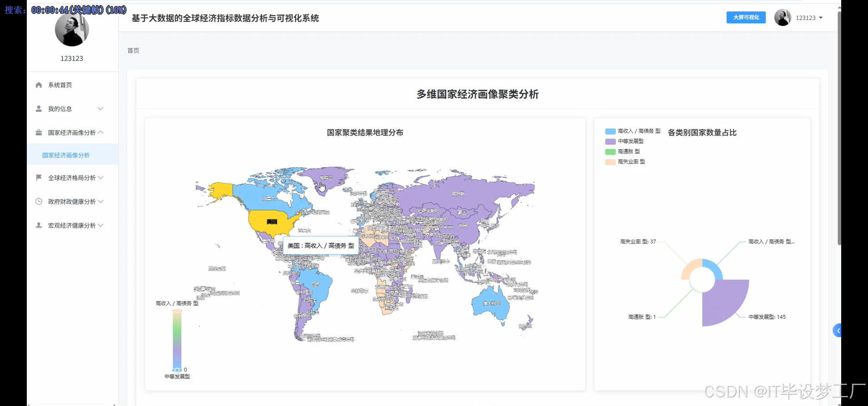Screen dimensions: 868x406
Task: Open the 宏观经济健康分析 menu entry
Action: tap(73, 225)
